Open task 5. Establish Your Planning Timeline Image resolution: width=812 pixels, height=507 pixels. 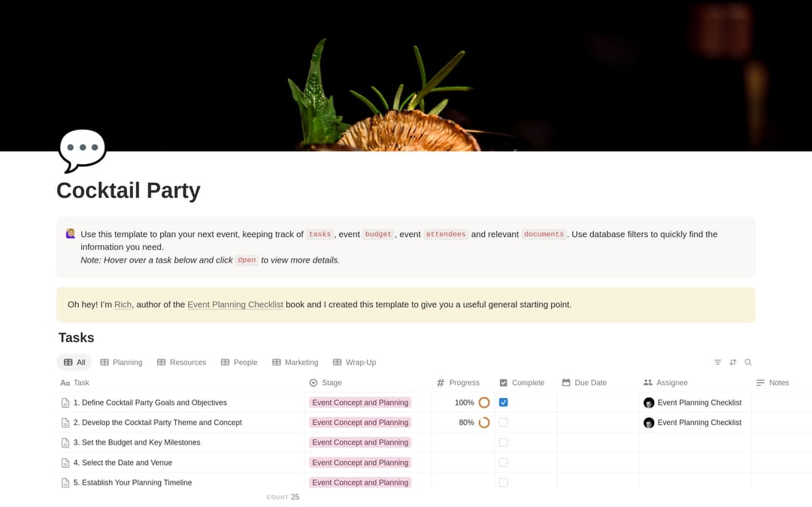point(132,483)
